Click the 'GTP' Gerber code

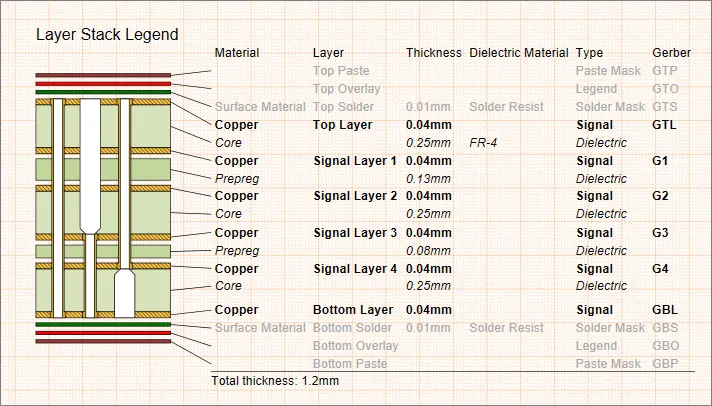(x=665, y=71)
